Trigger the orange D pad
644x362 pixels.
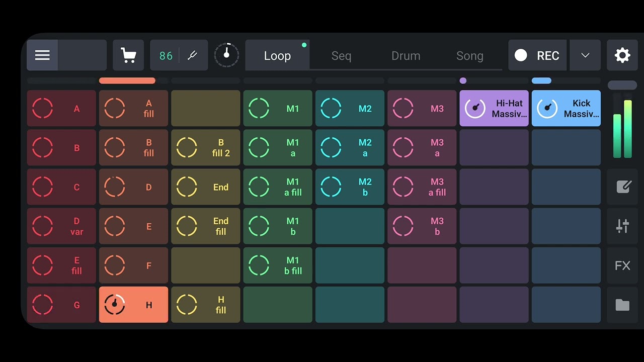[133, 187]
